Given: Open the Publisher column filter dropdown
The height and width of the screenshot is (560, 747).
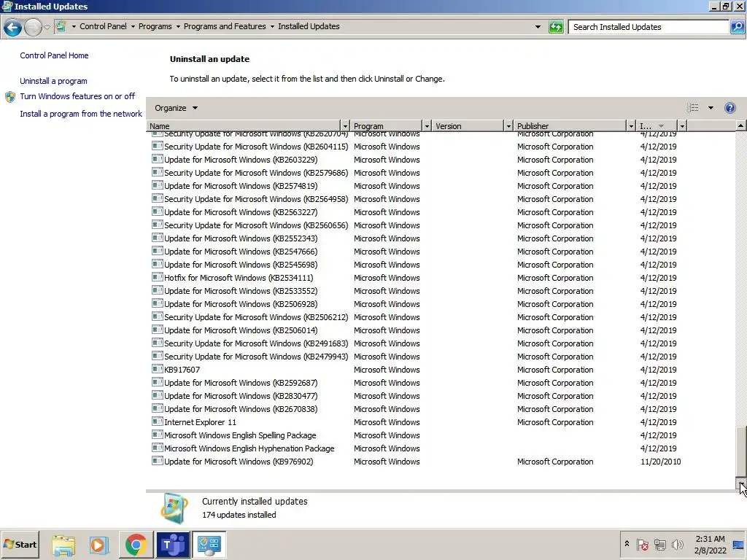Looking at the screenshot, I should 631,125.
